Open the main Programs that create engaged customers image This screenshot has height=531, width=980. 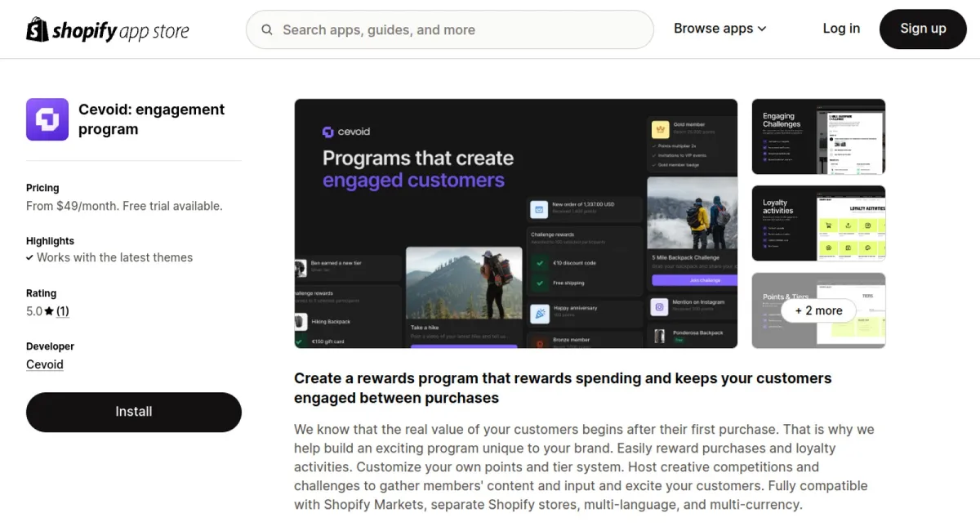point(515,223)
